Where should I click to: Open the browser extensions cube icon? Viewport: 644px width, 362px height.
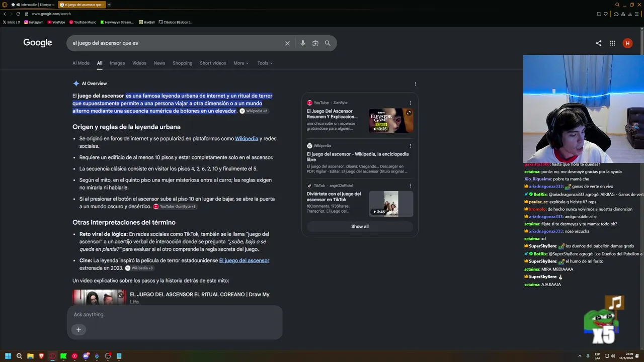click(x=616, y=14)
